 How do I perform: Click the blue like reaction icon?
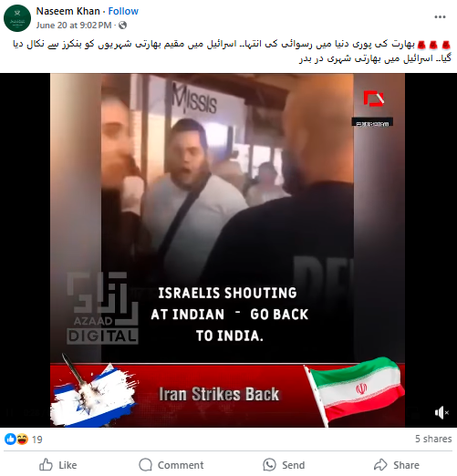click(x=10, y=440)
